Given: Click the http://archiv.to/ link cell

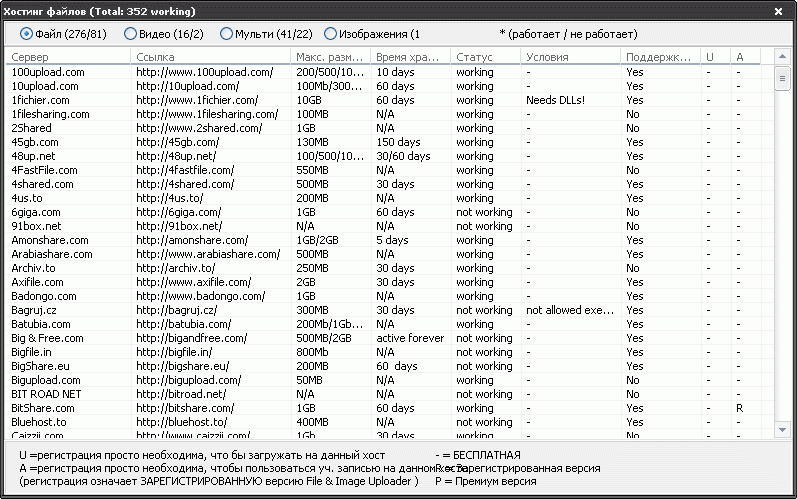Looking at the screenshot, I should point(175,268).
